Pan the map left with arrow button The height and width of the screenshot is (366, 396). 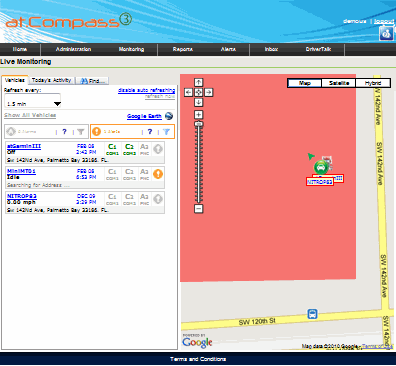(188, 92)
